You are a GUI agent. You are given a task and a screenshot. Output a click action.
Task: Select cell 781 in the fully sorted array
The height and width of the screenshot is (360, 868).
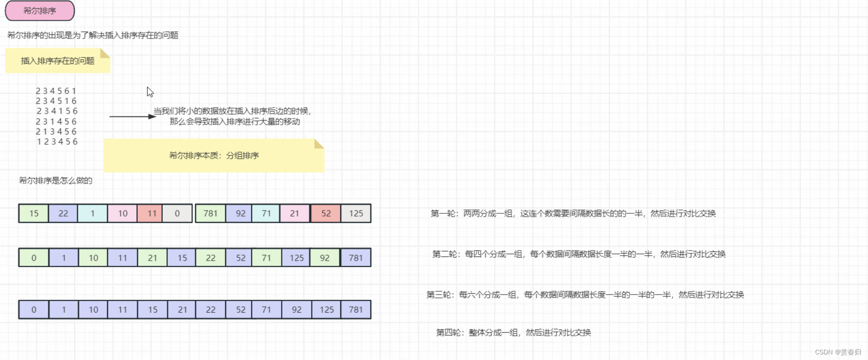tap(356, 310)
